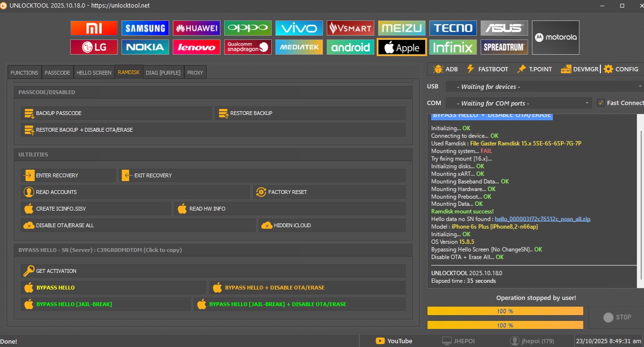
Task: Click HIDDEN iCLOUD button
Action: [x=332, y=225]
